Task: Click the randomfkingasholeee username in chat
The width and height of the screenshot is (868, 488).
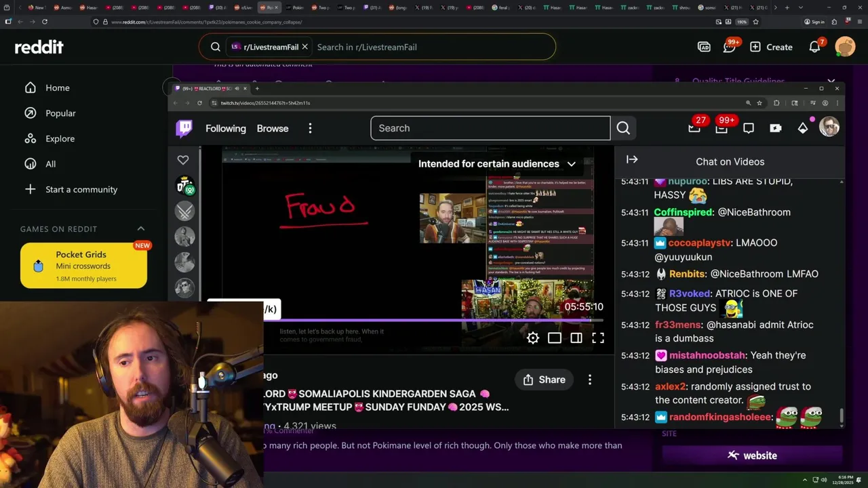Action: point(720,417)
